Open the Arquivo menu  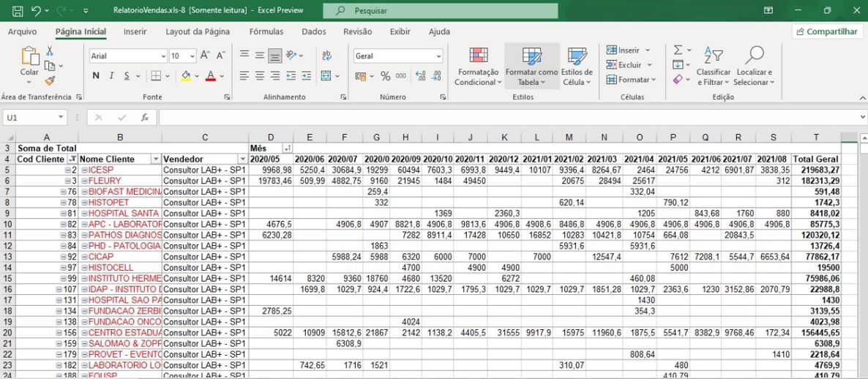click(22, 32)
